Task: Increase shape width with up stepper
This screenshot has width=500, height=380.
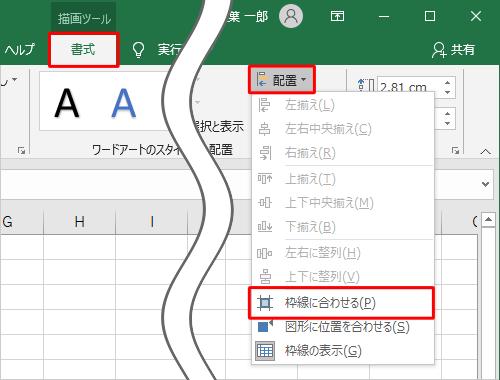Action: 447,114
